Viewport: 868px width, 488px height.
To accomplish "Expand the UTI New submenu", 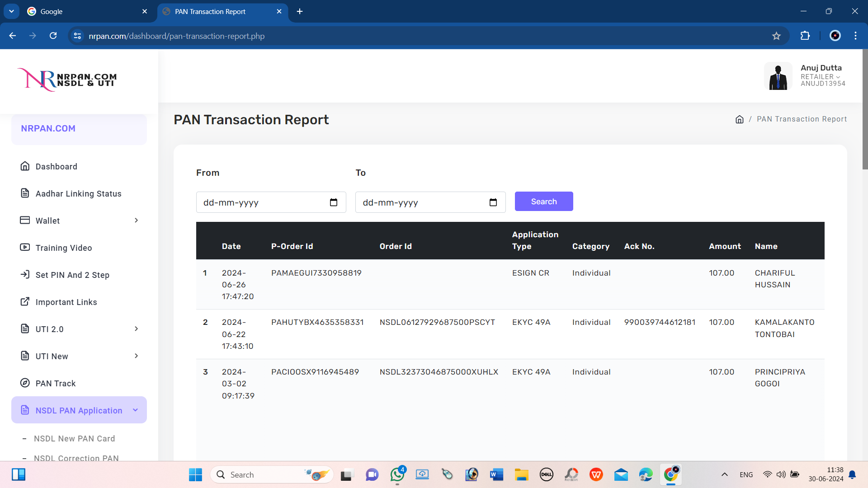I will (x=136, y=356).
